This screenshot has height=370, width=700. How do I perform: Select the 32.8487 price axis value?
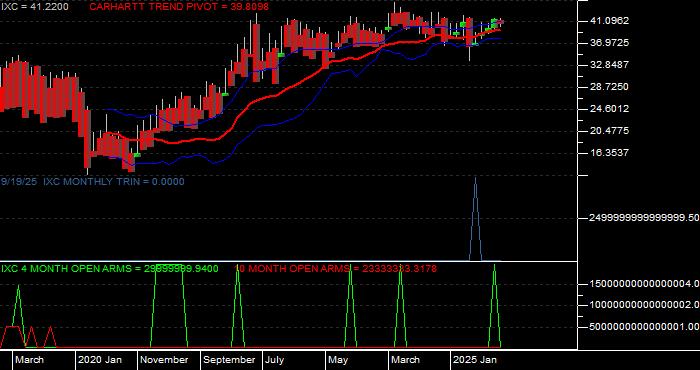(609, 65)
